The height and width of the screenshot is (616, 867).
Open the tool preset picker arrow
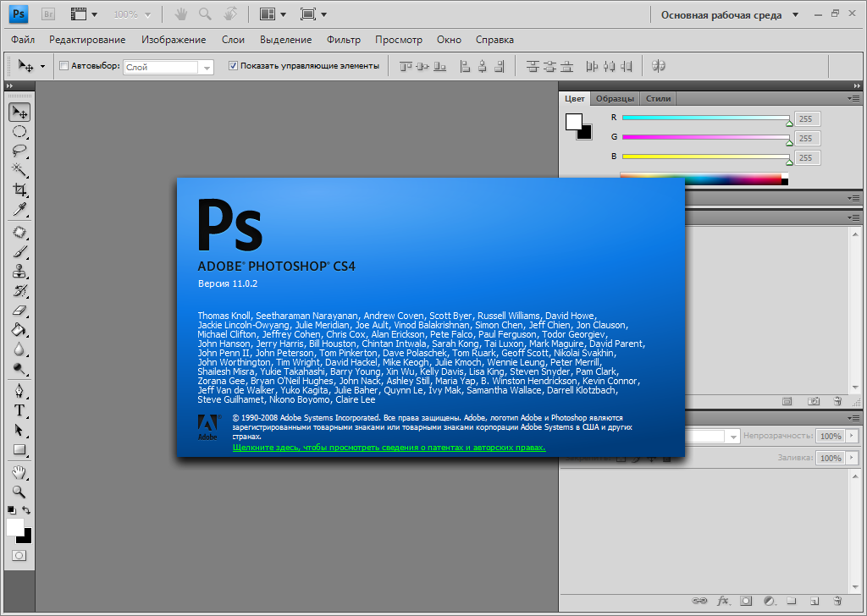(42, 66)
